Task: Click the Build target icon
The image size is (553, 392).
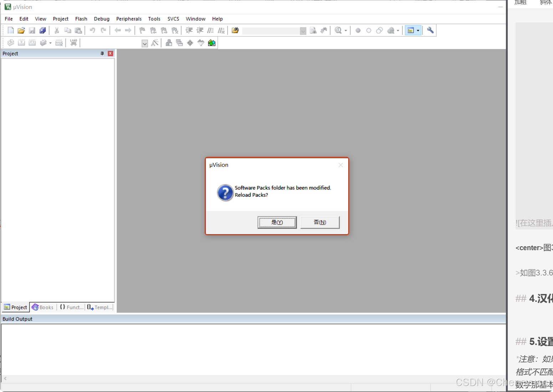Action: tap(21, 43)
